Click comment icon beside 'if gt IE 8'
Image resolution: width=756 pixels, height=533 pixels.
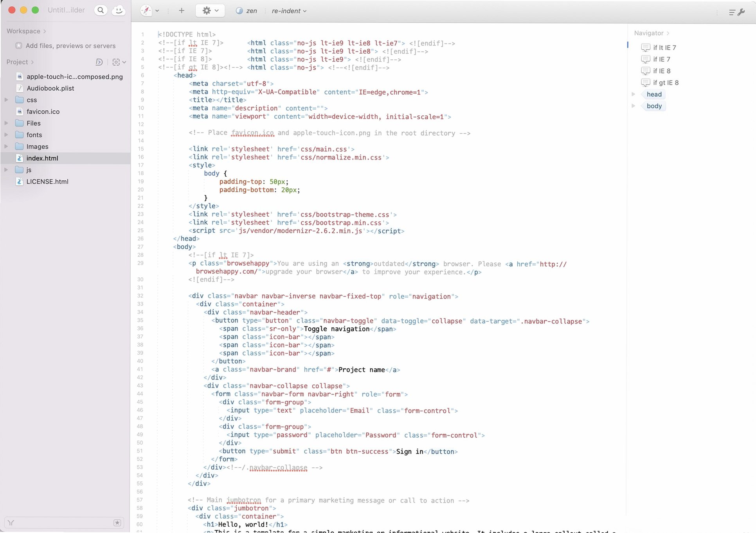point(646,83)
